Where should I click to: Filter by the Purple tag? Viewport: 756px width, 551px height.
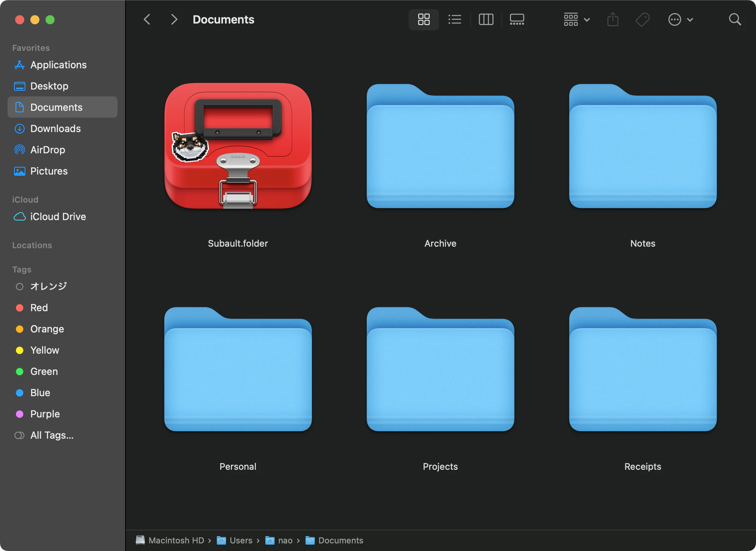45,414
